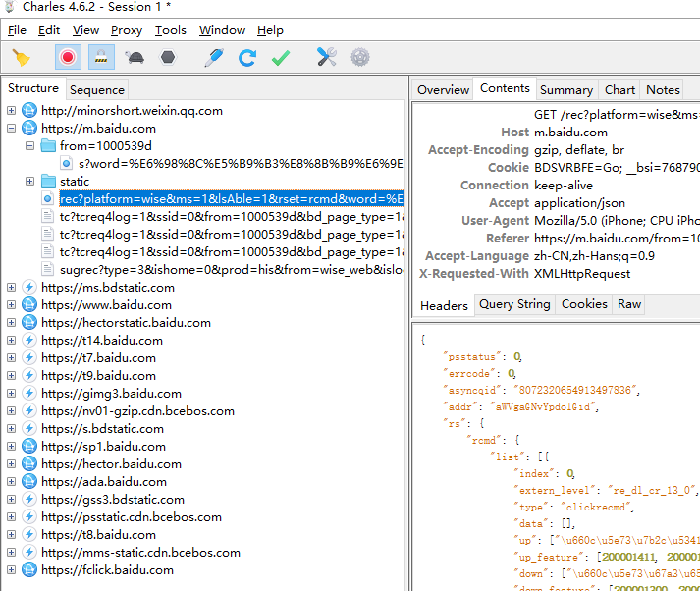Click the folder icon for from=1000539d
The image size is (700, 591).
click(48, 145)
